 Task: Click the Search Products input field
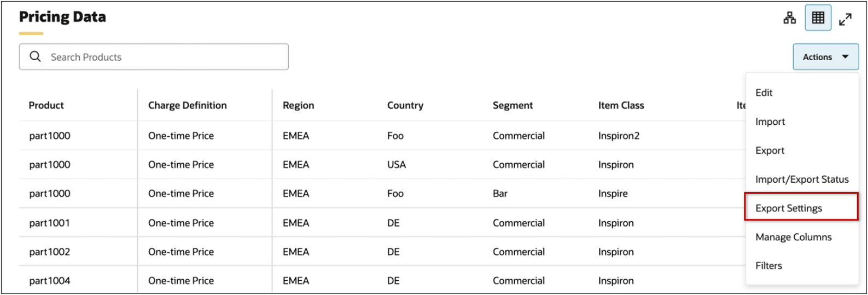(x=164, y=57)
